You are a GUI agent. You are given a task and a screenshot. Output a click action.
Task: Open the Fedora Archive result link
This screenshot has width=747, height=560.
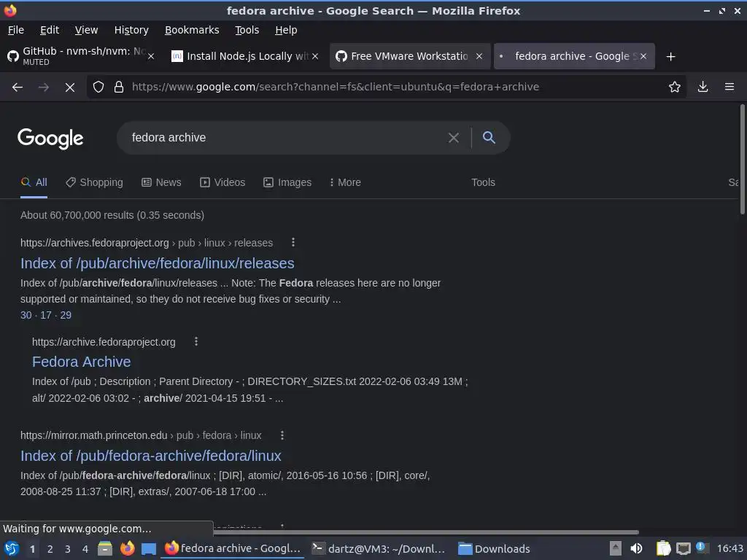82,362
